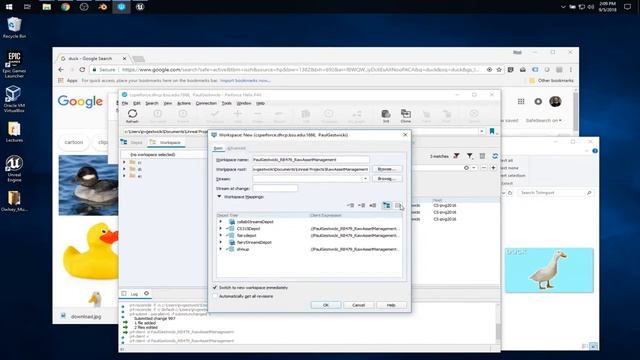Select the Recycle Bin desktop icon
Viewport: 640px width, 360px height.
click(x=14, y=27)
